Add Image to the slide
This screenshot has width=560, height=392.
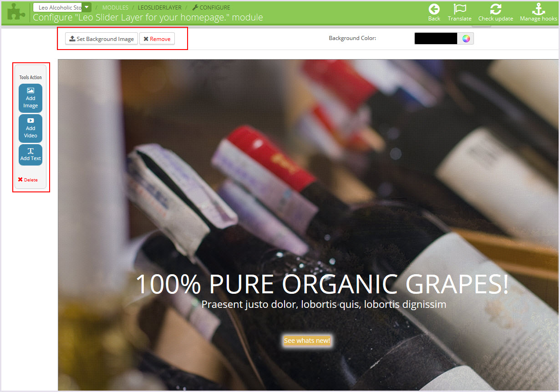point(31,98)
